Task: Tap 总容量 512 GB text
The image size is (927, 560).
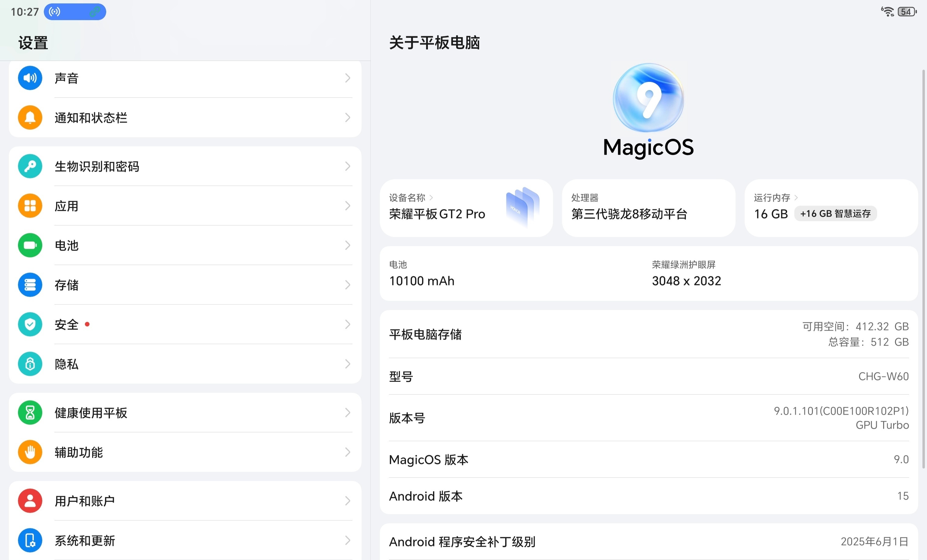Action: (x=868, y=342)
